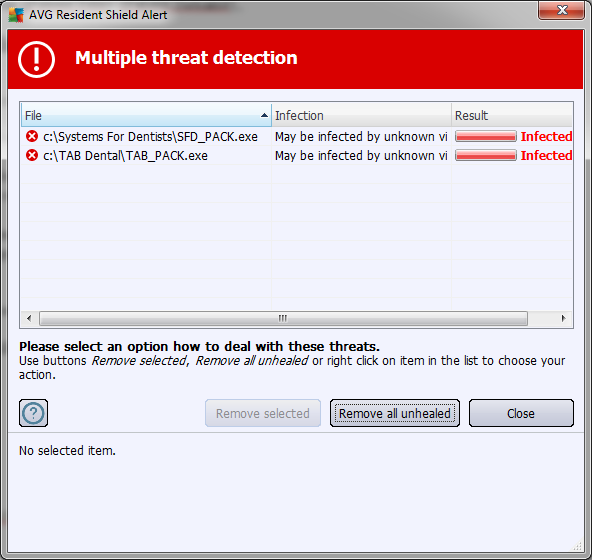Screen dimensions: 592x560
Task: Click the Infected result for TAB_PACK.exe
Action: coord(546,155)
